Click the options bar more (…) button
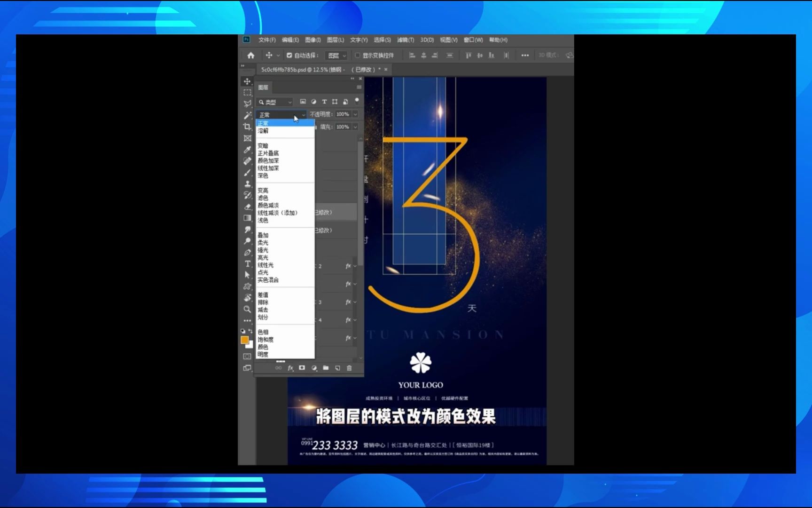812x508 pixels. (525, 56)
